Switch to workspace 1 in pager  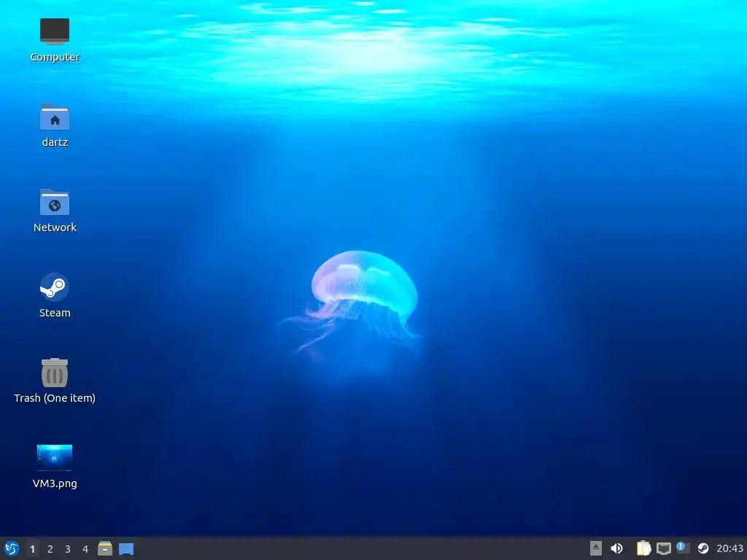[32, 549]
